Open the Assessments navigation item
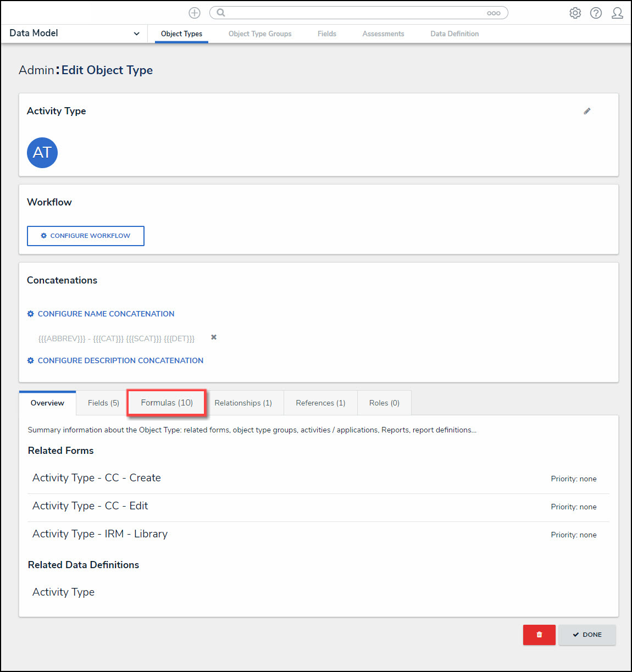The height and width of the screenshot is (672, 632). (x=383, y=34)
